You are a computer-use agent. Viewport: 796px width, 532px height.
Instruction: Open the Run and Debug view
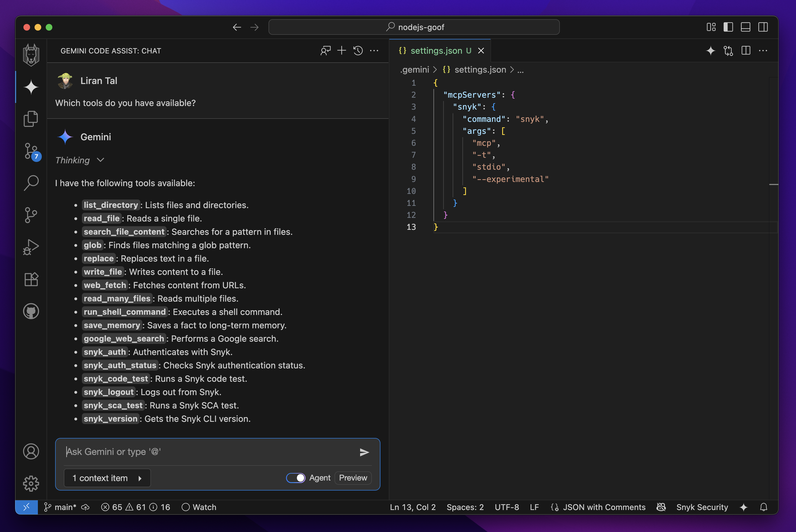click(x=31, y=247)
